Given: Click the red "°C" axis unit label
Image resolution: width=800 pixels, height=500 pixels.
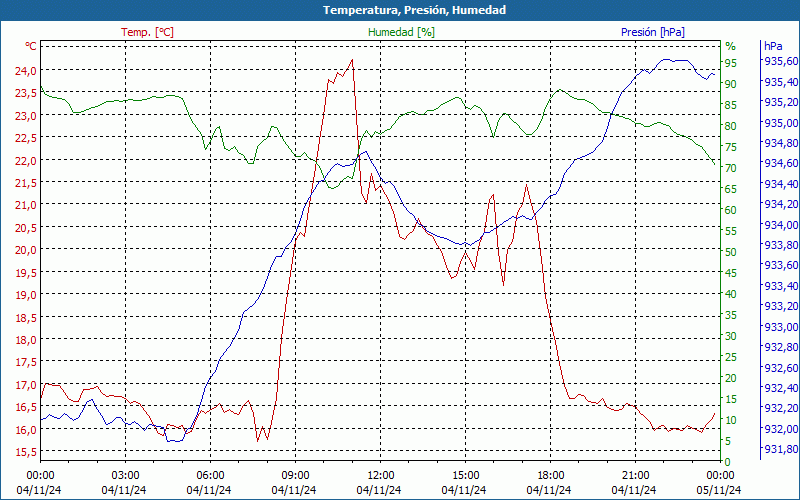Looking at the screenshot, I should [31, 46].
